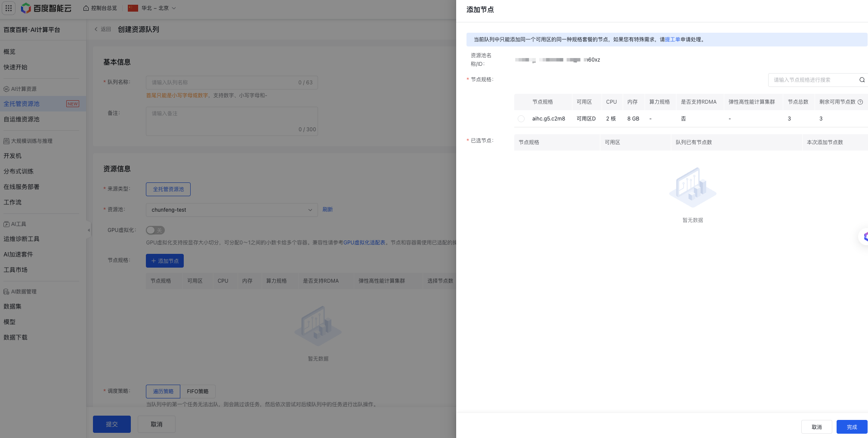The height and width of the screenshot is (438, 868).
Task: Open the 提工单 link in the notice
Action: [x=672, y=40]
